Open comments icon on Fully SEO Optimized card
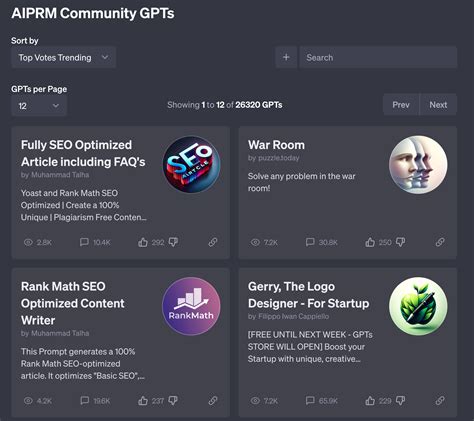The height and width of the screenshot is (421, 474). 84,242
